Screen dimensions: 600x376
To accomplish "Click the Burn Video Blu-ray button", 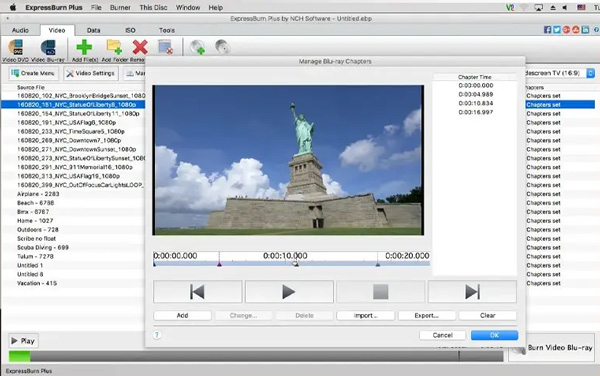I will 551,347.
